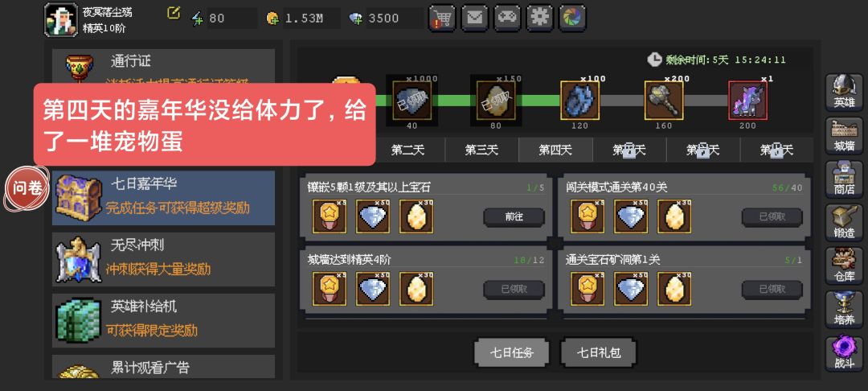Open settings gear icon
The width and height of the screenshot is (868, 391).
coord(540,18)
